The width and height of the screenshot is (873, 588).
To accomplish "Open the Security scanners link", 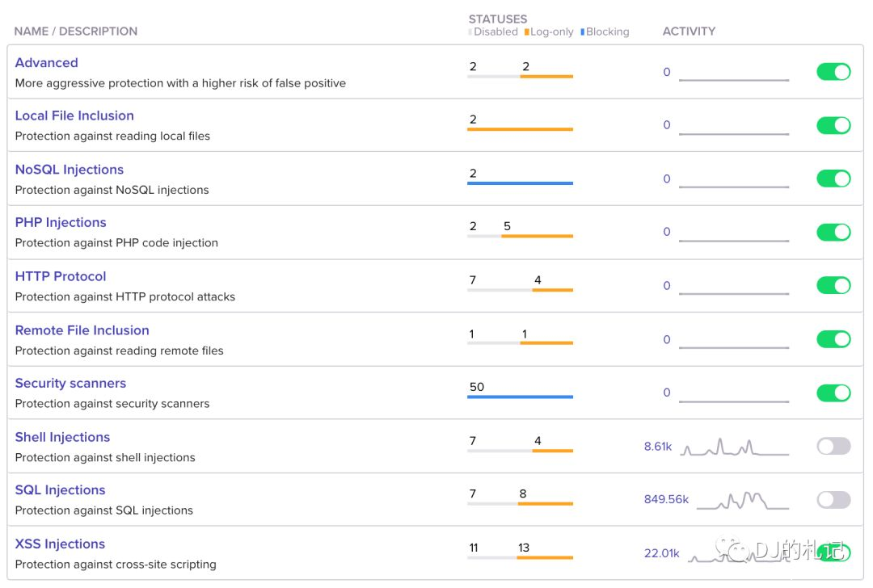I will tap(70, 383).
